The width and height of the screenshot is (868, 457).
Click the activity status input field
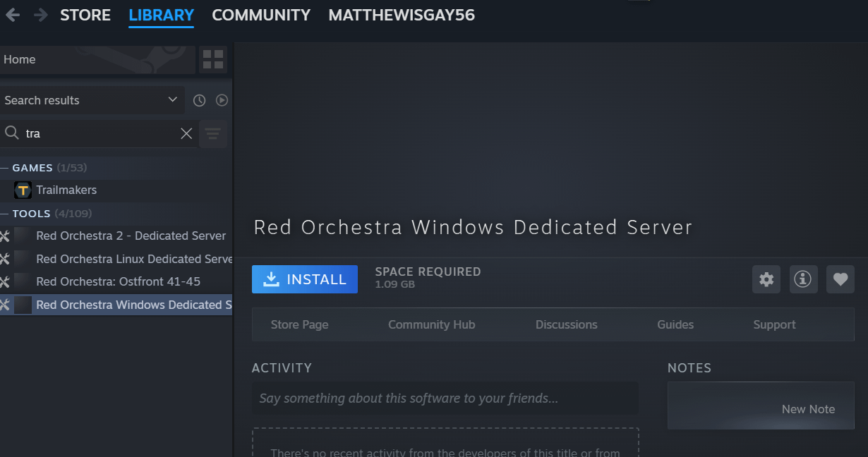click(x=445, y=398)
